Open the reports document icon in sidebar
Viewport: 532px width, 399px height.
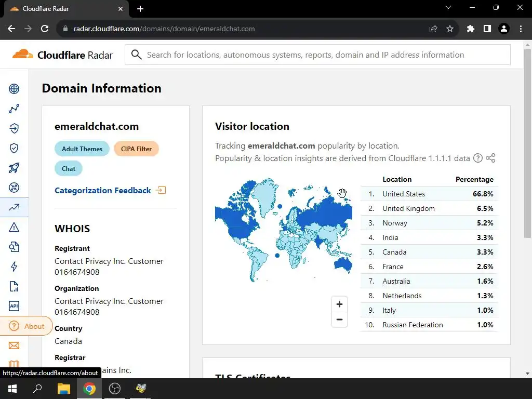(14, 286)
